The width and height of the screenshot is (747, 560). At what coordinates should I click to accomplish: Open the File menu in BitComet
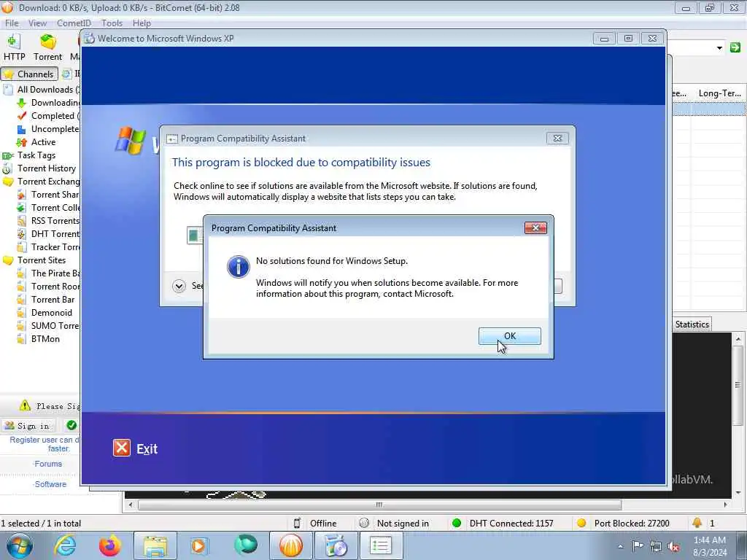[12, 23]
